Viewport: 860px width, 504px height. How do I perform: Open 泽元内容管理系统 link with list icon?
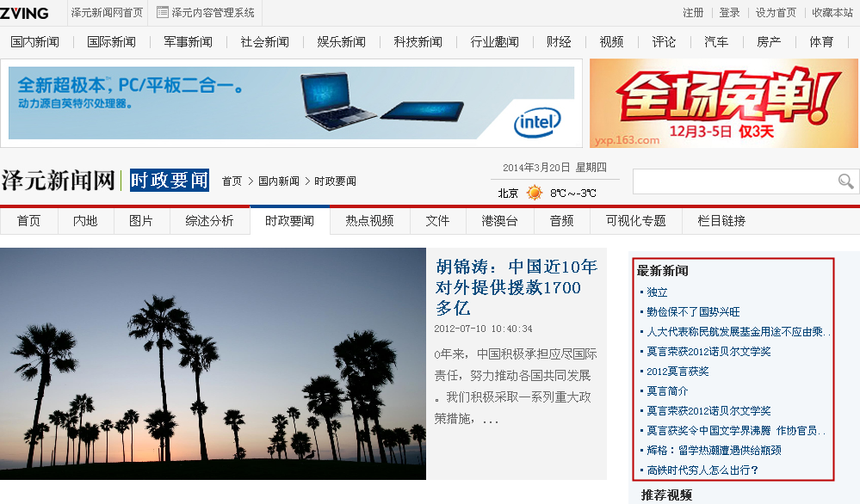pyautogui.click(x=206, y=13)
